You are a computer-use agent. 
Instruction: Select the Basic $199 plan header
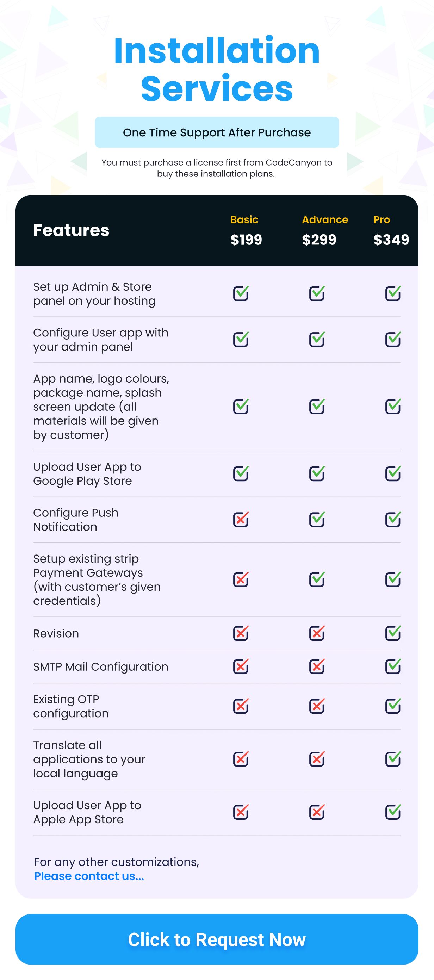[x=246, y=230]
